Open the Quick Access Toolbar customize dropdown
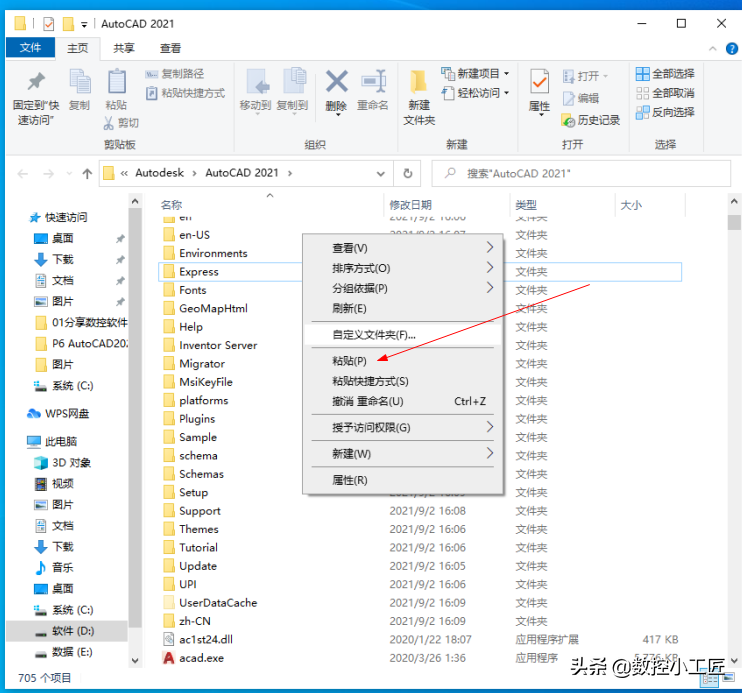Image resolution: width=742 pixels, height=693 pixels. 84,25
